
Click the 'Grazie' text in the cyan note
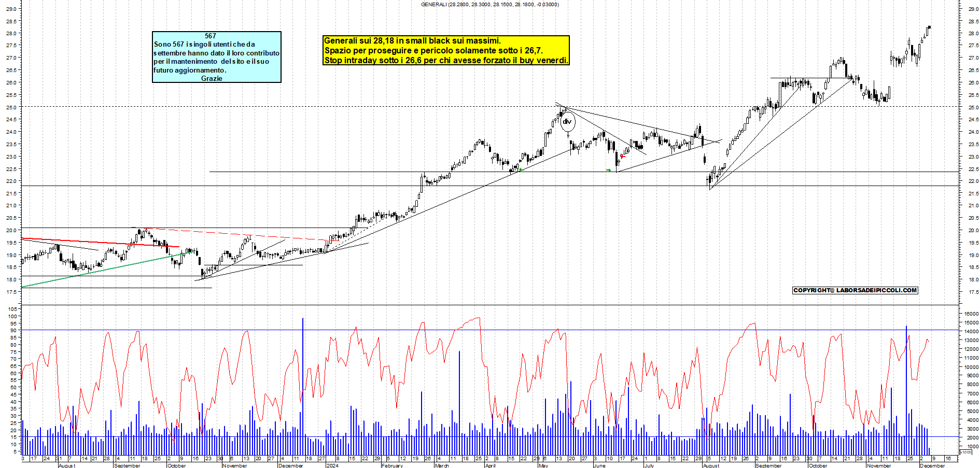tap(212, 78)
